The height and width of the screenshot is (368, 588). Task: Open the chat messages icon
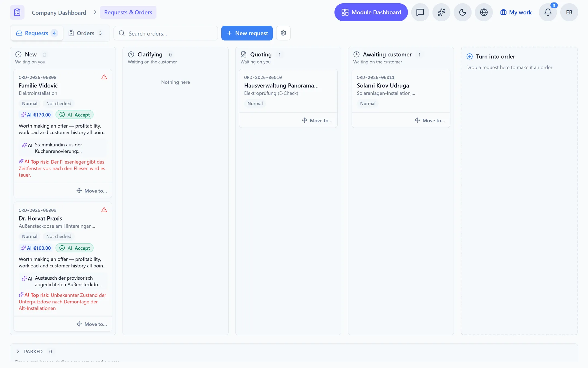pyautogui.click(x=420, y=12)
